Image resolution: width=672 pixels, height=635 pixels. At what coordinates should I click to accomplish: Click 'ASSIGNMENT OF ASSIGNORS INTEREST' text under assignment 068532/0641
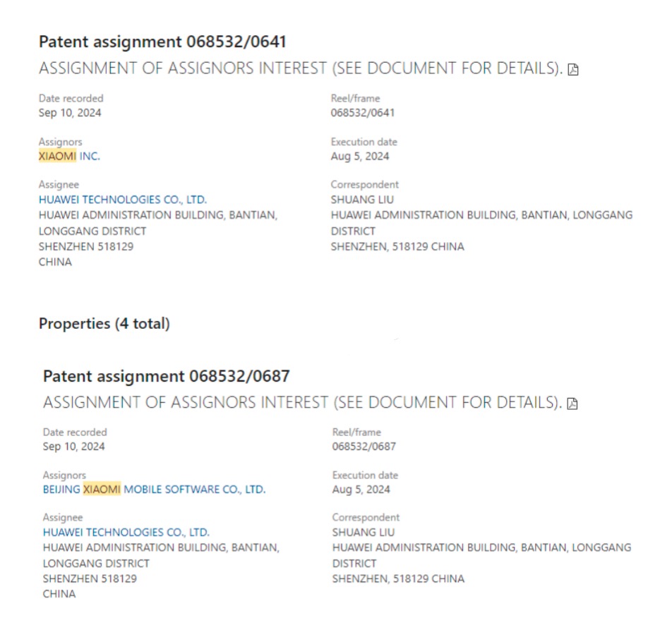coord(182,69)
